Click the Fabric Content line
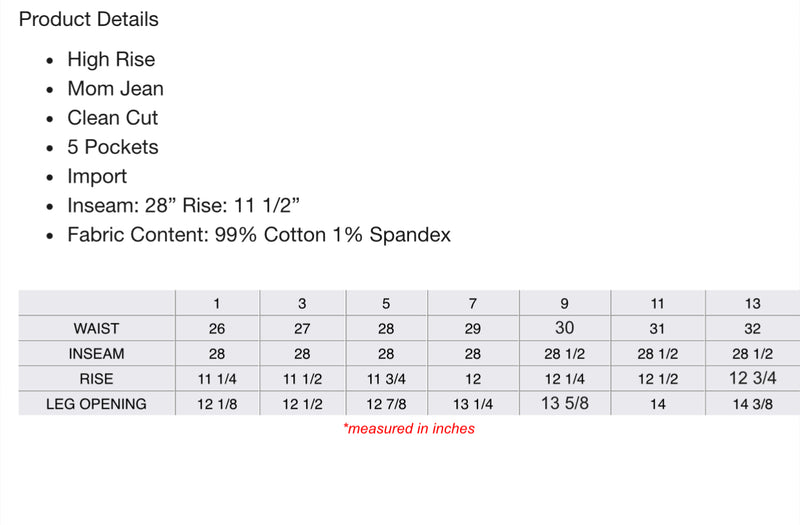 pos(259,235)
